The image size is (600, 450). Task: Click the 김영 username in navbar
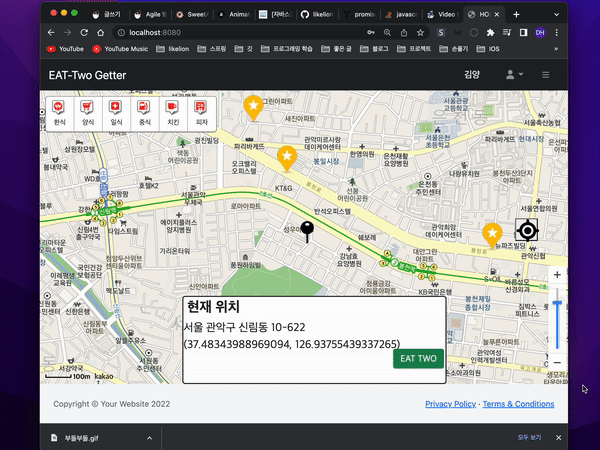(x=472, y=75)
